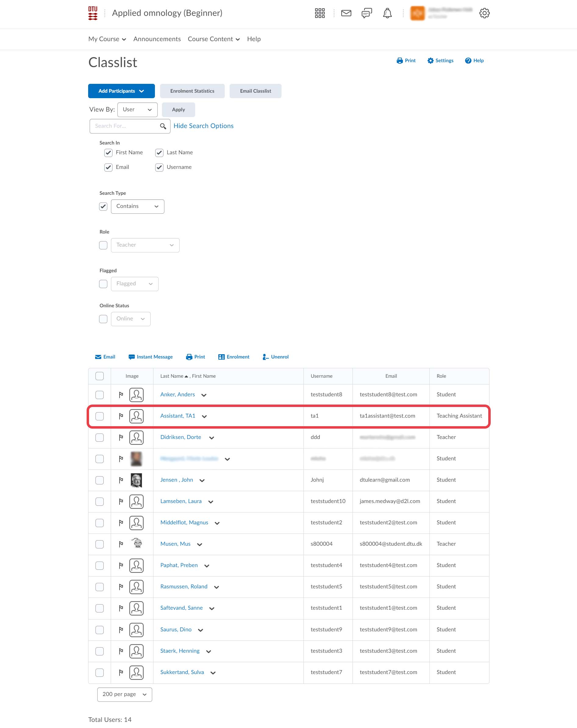Click the Hide Search Options link
The height and width of the screenshot is (728, 577).
click(x=203, y=126)
